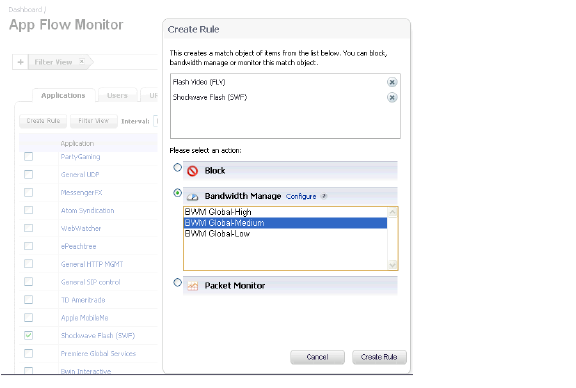Open the Configure link for bandwidth
This screenshot has height=388, width=576.
click(x=301, y=197)
